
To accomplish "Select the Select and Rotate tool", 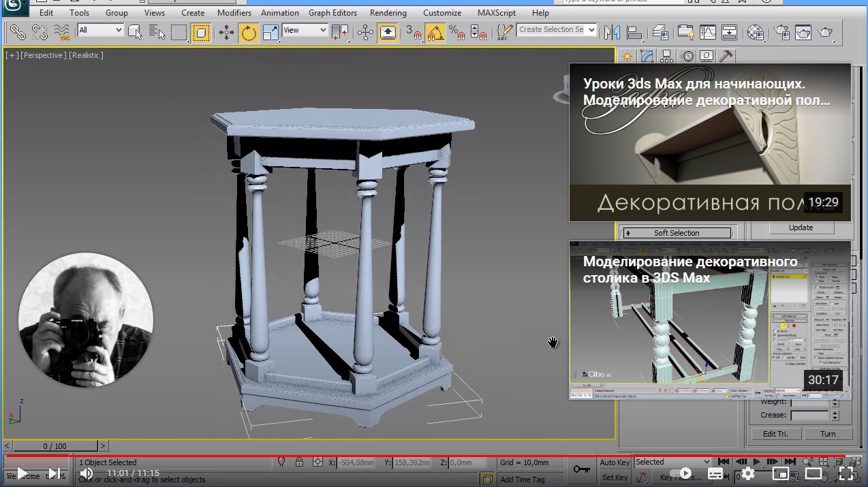I will (x=249, y=32).
